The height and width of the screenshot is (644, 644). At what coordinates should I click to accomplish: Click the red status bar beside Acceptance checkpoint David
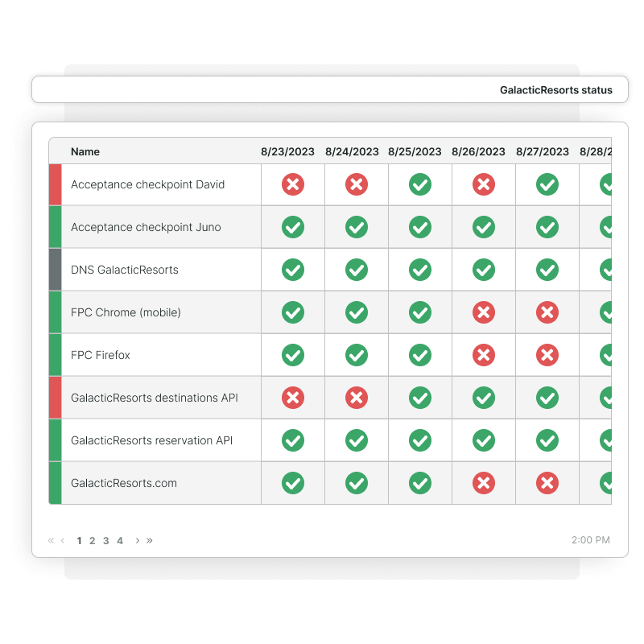pyautogui.click(x=55, y=184)
